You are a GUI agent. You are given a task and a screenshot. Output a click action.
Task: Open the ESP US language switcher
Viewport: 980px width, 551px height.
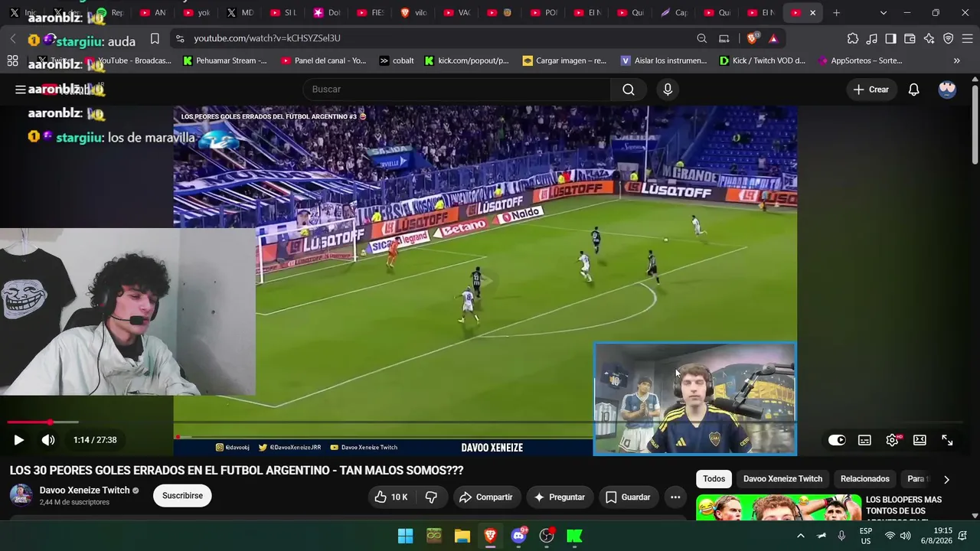866,536
